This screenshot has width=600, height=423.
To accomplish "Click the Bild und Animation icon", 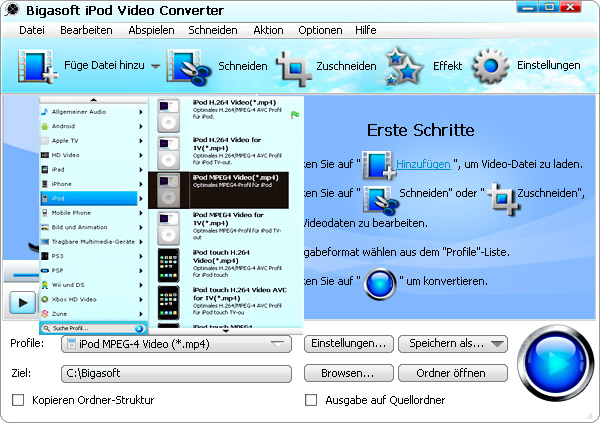I will pyautogui.click(x=45, y=227).
